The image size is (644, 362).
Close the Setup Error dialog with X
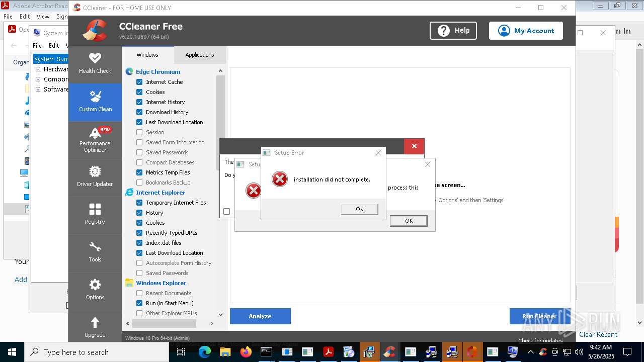pos(378,153)
